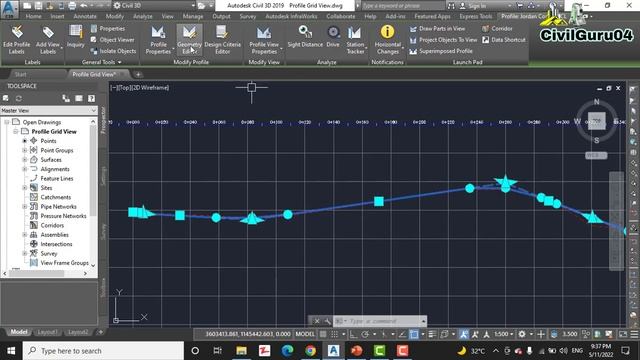Open Profile Properties
This screenshot has width=640, height=360.
pyautogui.click(x=158, y=40)
